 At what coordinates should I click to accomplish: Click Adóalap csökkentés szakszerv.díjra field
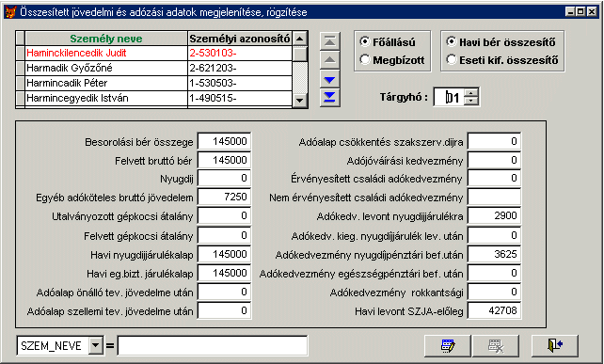coord(494,141)
